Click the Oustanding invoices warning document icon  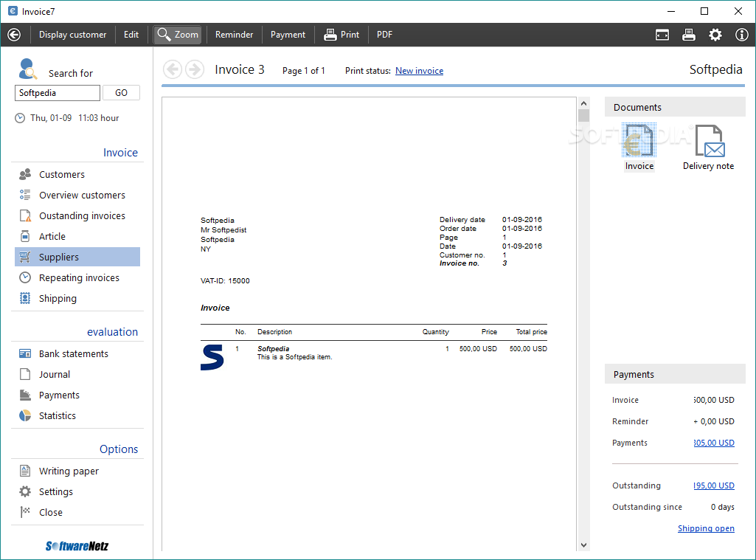coord(25,215)
